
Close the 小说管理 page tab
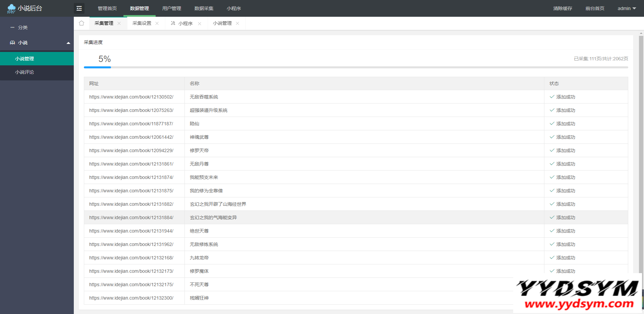pyautogui.click(x=237, y=23)
